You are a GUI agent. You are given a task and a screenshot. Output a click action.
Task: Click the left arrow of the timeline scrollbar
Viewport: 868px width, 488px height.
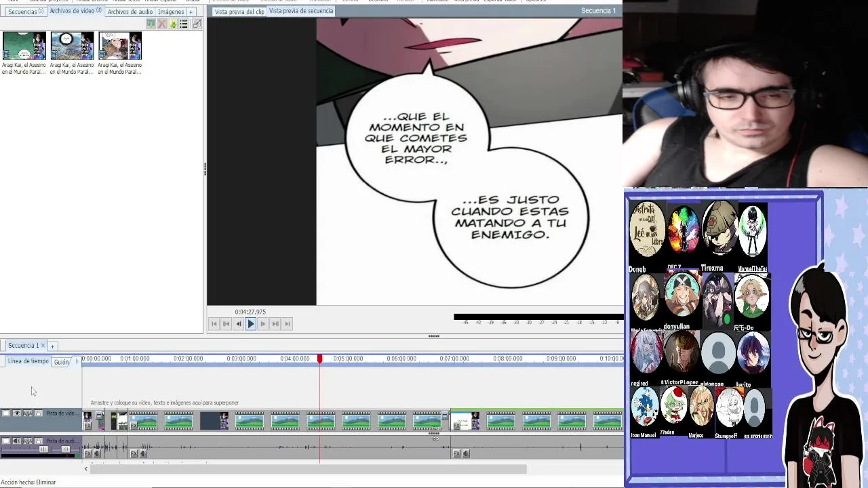point(86,469)
